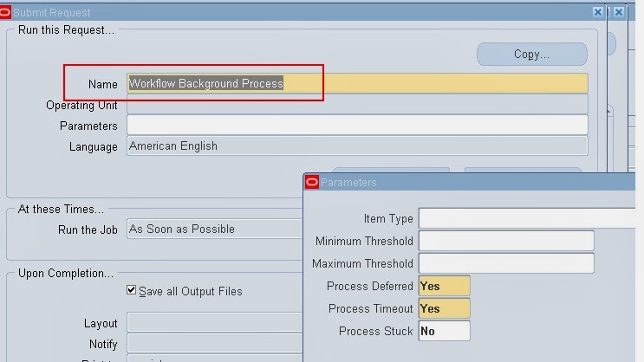Click the outer window close button at far right

point(619,12)
